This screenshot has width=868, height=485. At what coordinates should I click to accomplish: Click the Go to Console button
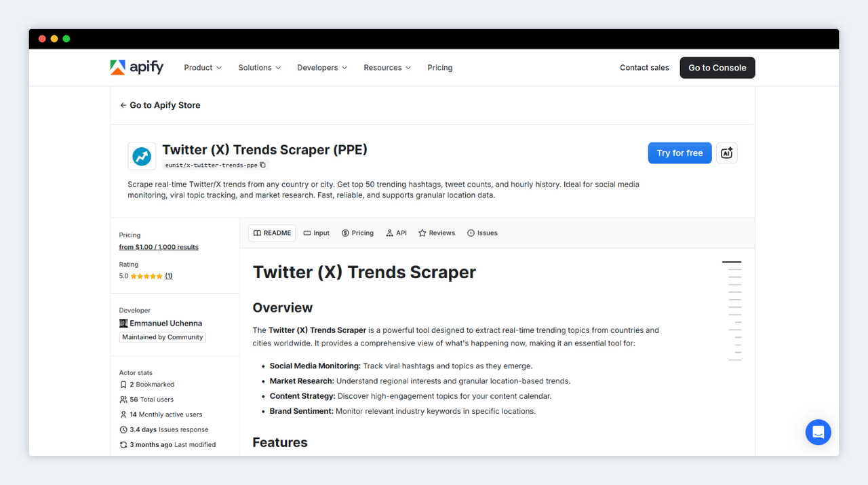(x=717, y=68)
